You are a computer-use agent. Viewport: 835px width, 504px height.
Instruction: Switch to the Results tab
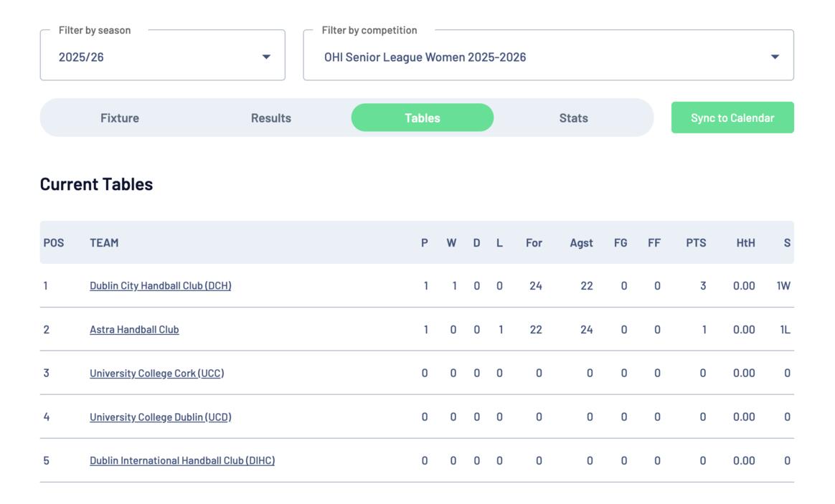click(271, 118)
